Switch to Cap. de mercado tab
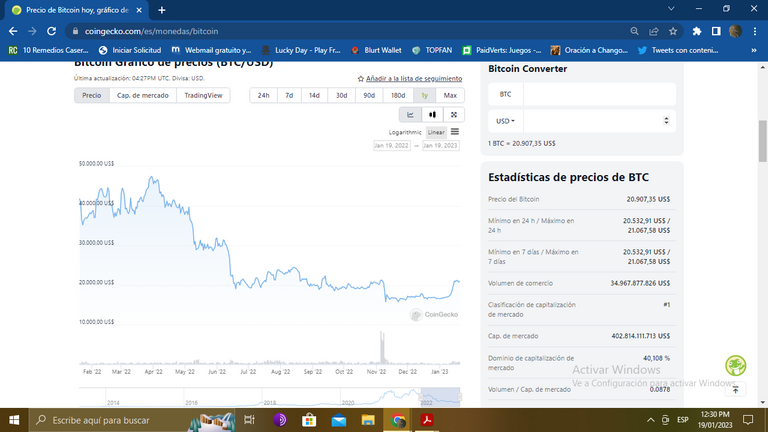 [143, 96]
